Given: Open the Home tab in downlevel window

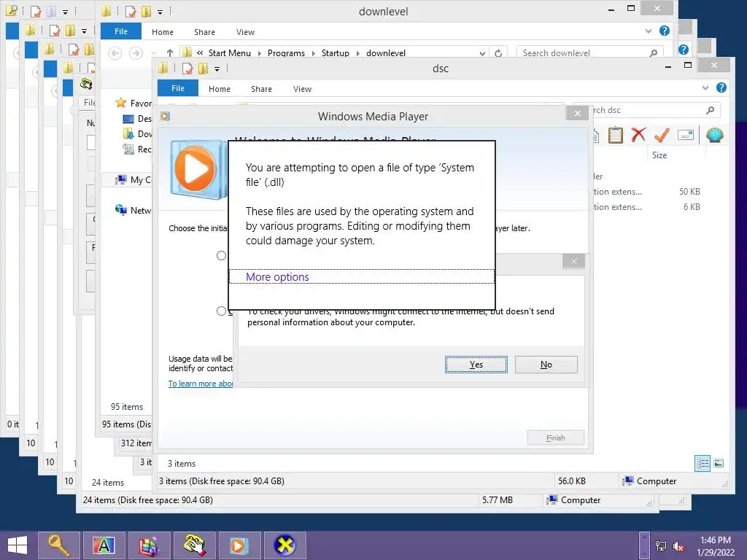Looking at the screenshot, I should [163, 32].
